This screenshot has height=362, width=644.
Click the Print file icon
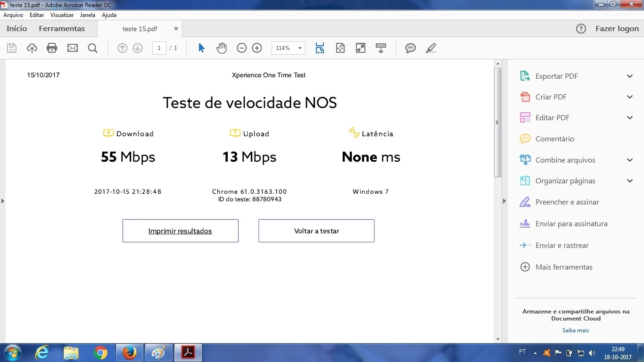(x=52, y=48)
